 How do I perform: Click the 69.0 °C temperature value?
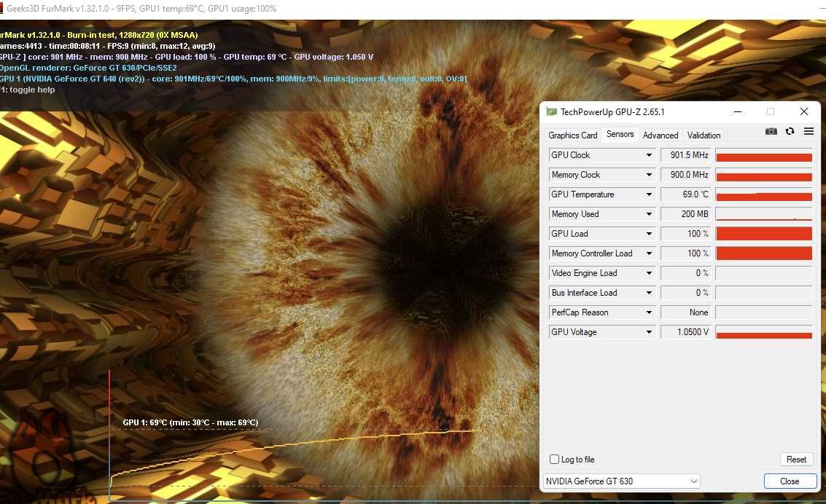[685, 194]
